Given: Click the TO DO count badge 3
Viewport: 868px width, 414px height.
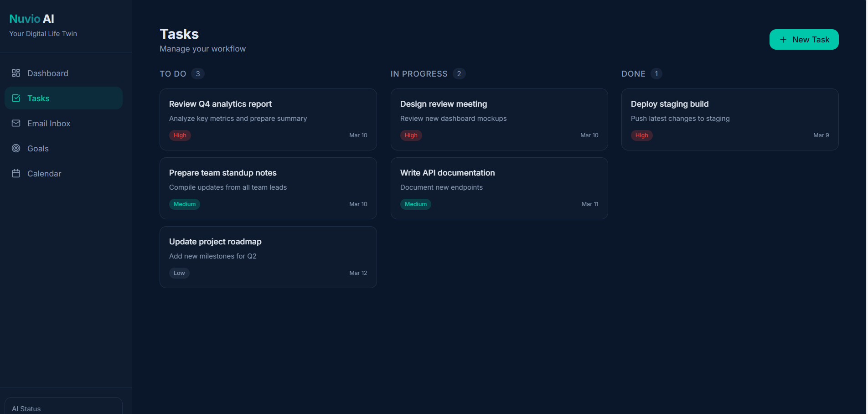Looking at the screenshot, I should (198, 74).
